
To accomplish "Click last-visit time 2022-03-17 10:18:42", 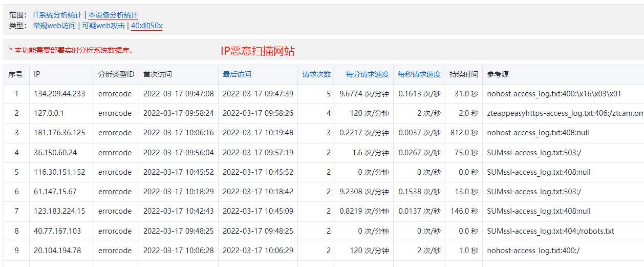I will tap(258, 192).
